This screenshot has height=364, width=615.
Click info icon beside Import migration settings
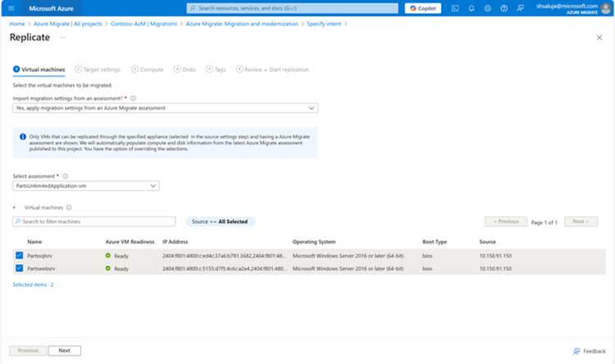pyautogui.click(x=133, y=98)
